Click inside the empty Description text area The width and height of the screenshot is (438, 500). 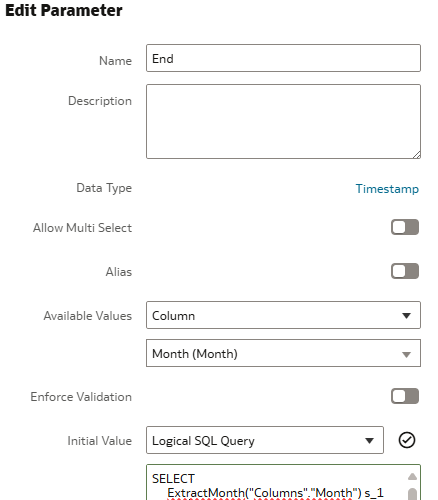tap(283, 122)
